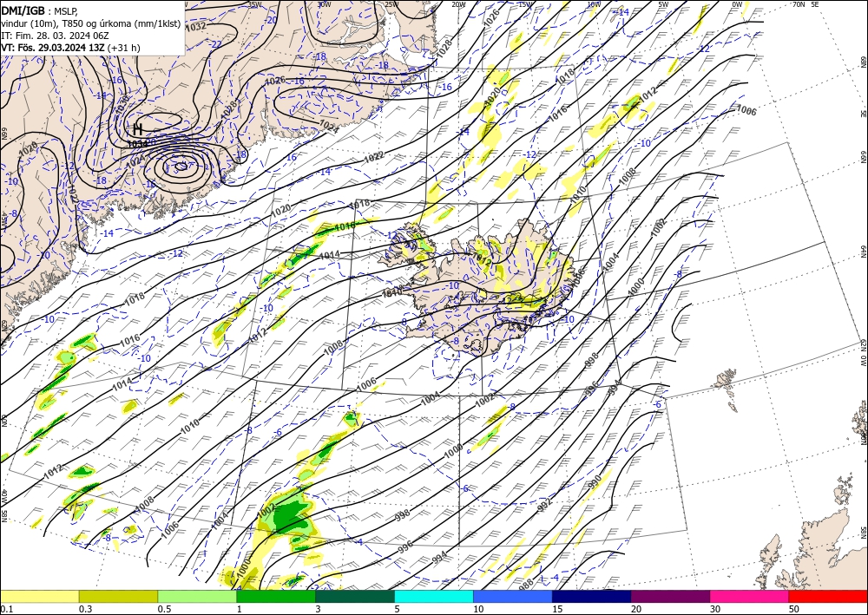
Task: Click the light green 0.5–1 legend swatch
Action: (x=197, y=596)
